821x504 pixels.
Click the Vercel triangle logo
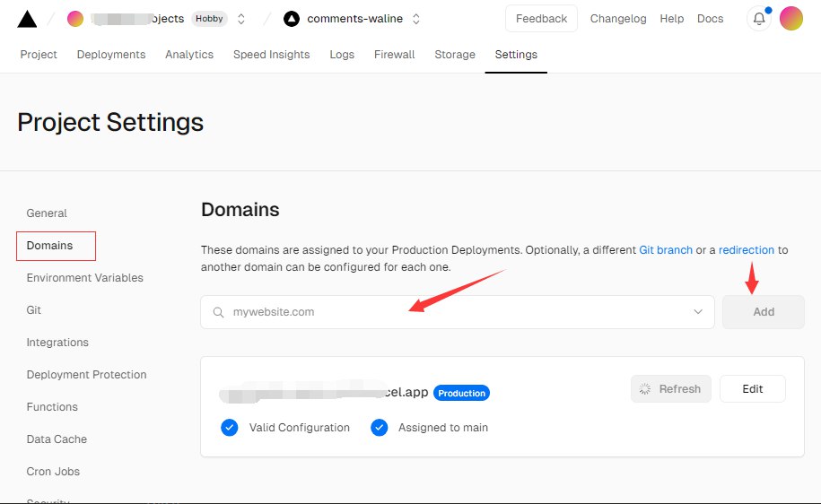pyautogui.click(x=27, y=19)
